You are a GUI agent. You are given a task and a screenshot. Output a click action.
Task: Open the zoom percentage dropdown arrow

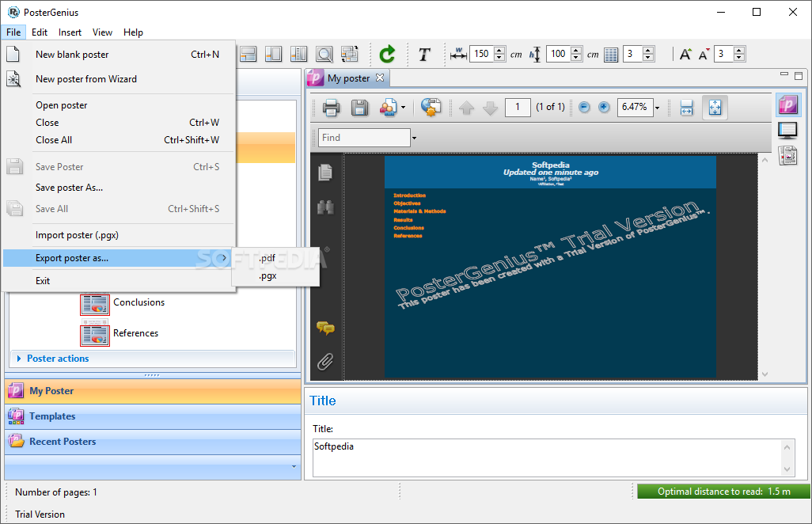[657, 108]
